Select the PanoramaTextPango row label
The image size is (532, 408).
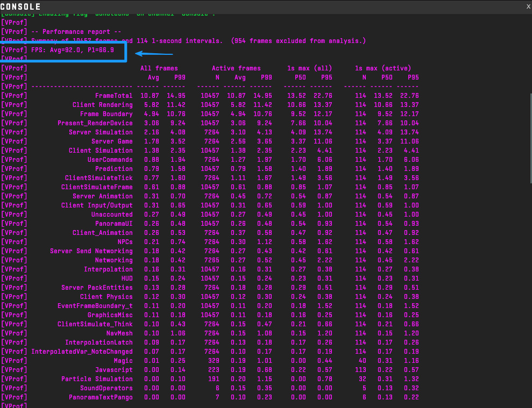tap(101, 398)
